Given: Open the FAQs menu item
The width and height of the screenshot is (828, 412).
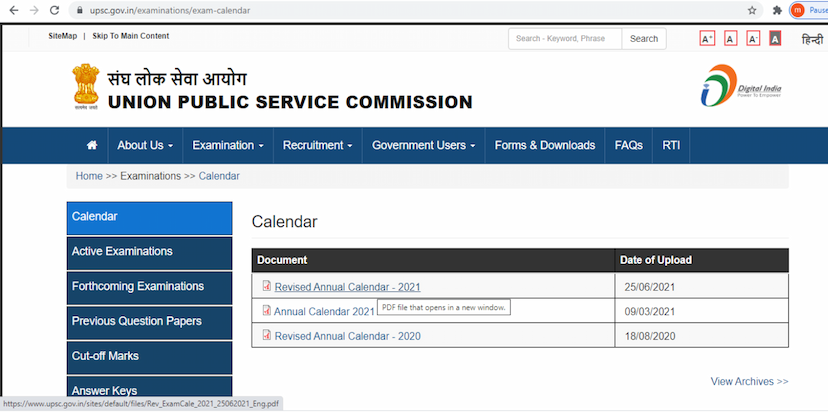Looking at the screenshot, I should click(628, 145).
